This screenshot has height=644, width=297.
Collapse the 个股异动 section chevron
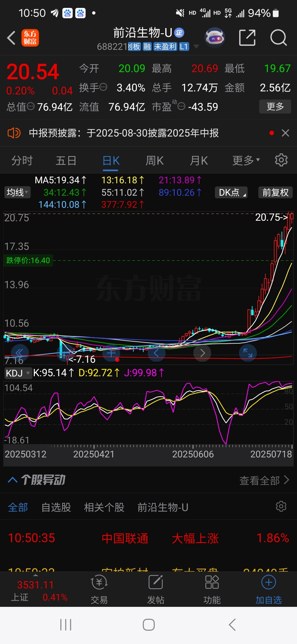coord(13,480)
